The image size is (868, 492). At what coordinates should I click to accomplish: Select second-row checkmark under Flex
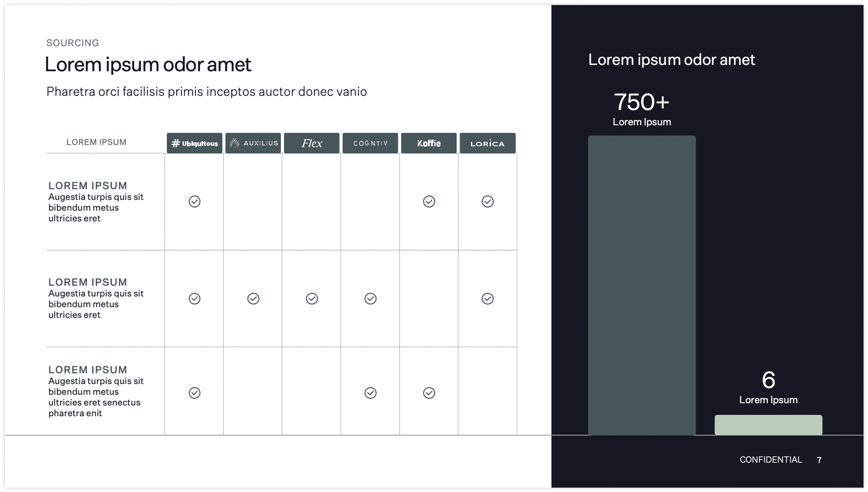tap(312, 299)
